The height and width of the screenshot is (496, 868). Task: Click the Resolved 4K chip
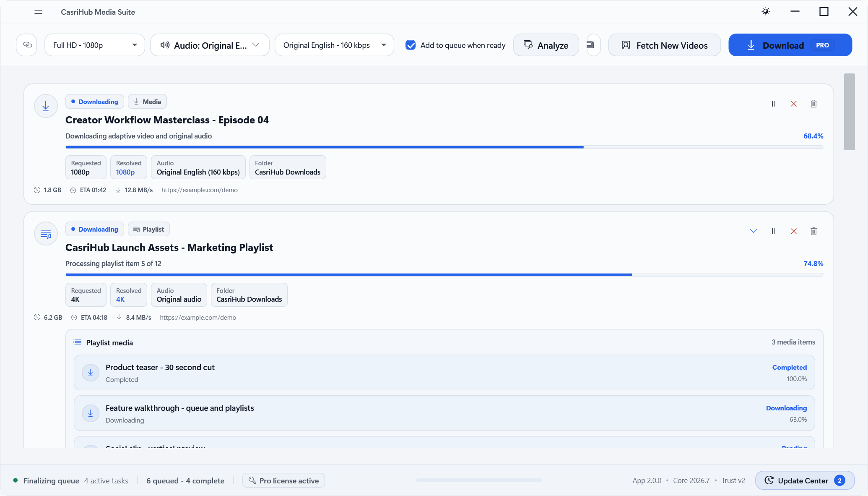pyautogui.click(x=129, y=295)
